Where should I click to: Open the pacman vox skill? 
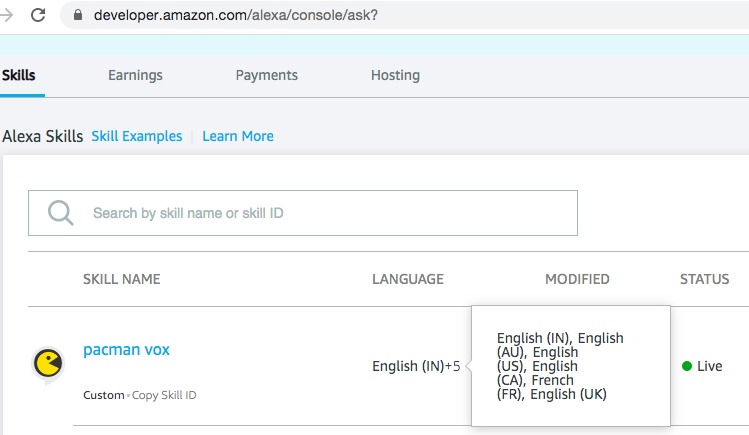(126, 350)
